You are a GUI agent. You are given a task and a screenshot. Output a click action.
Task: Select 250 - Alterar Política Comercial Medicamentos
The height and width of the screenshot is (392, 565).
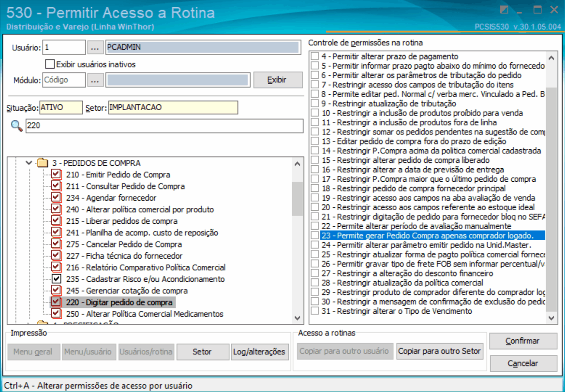[x=145, y=314]
